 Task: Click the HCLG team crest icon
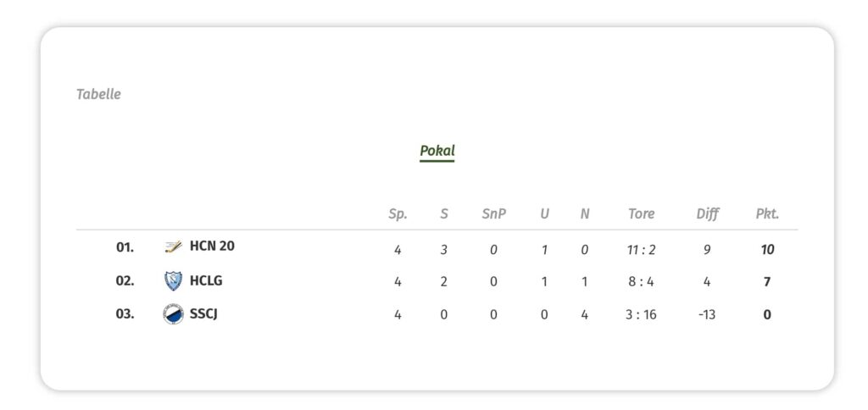click(x=173, y=281)
